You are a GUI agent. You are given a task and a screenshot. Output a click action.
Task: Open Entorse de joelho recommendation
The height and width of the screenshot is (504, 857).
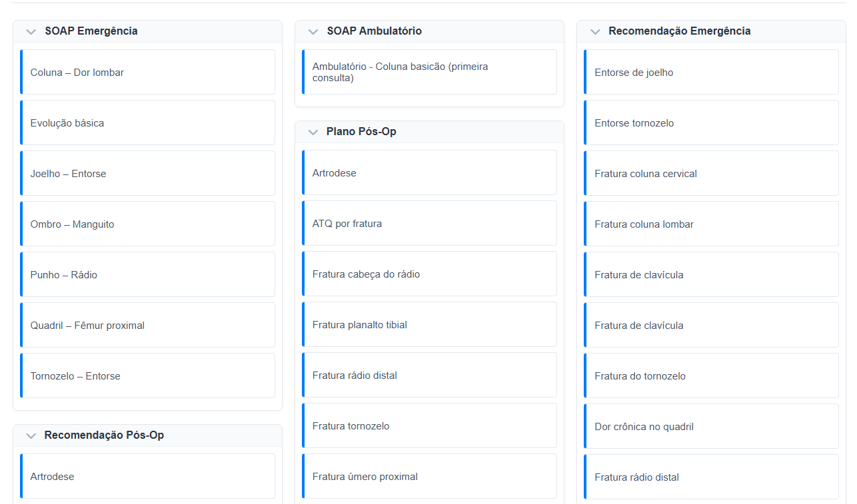tap(711, 73)
